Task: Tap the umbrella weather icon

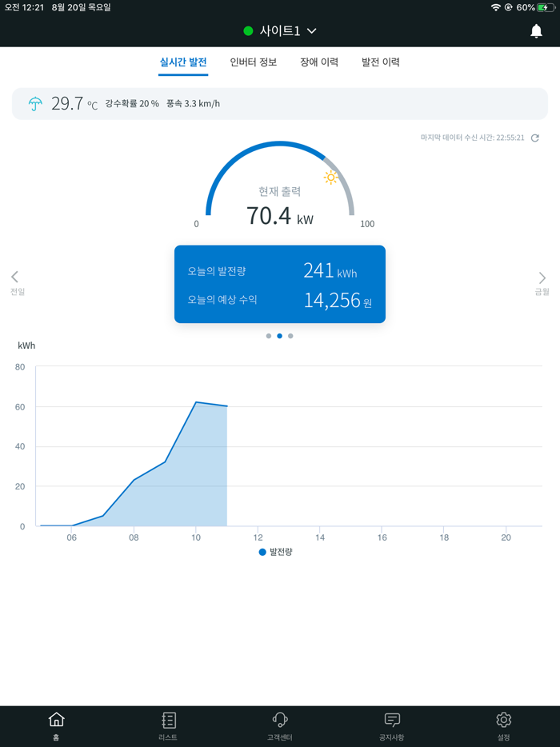Action: (x=35, y=103)
